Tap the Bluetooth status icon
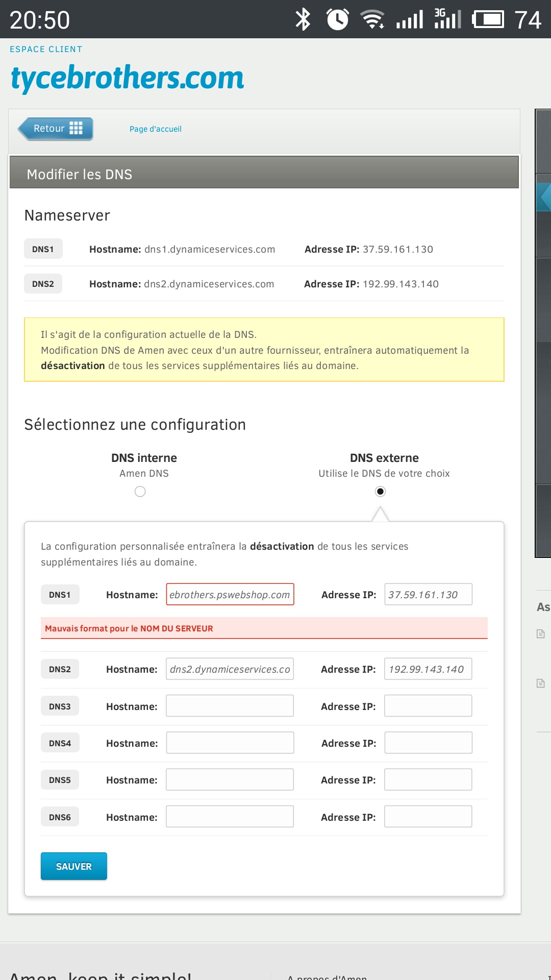 pos(303,19)
